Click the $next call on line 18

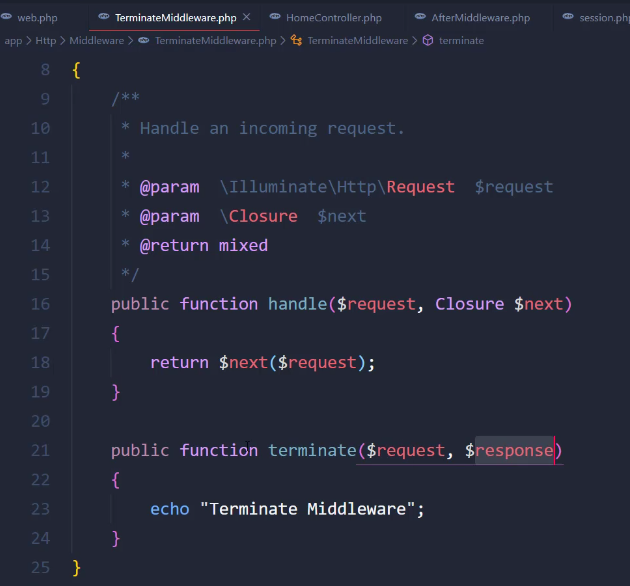tap(243, 363)
